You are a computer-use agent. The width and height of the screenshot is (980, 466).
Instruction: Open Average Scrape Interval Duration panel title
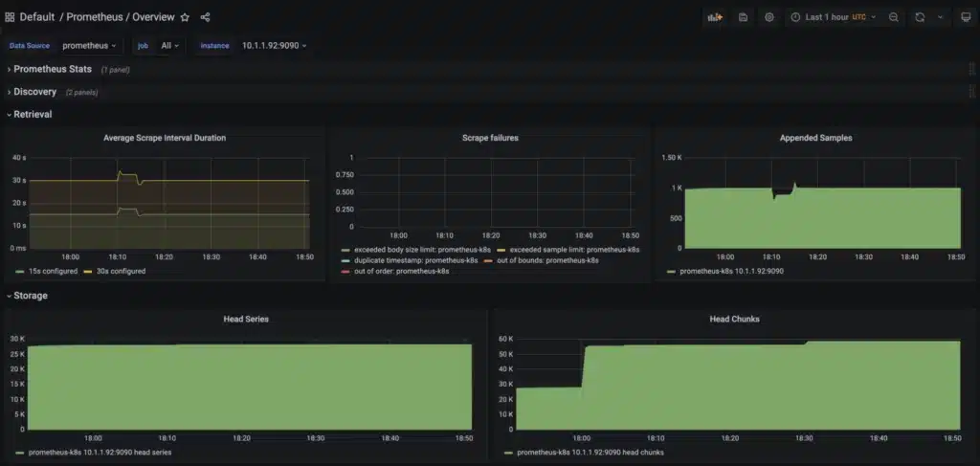pyautogui.click(x=165, y=138)
